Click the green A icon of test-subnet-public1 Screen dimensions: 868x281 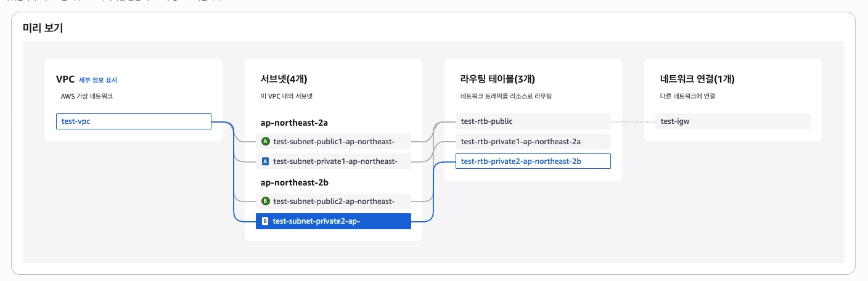point(266,142)
